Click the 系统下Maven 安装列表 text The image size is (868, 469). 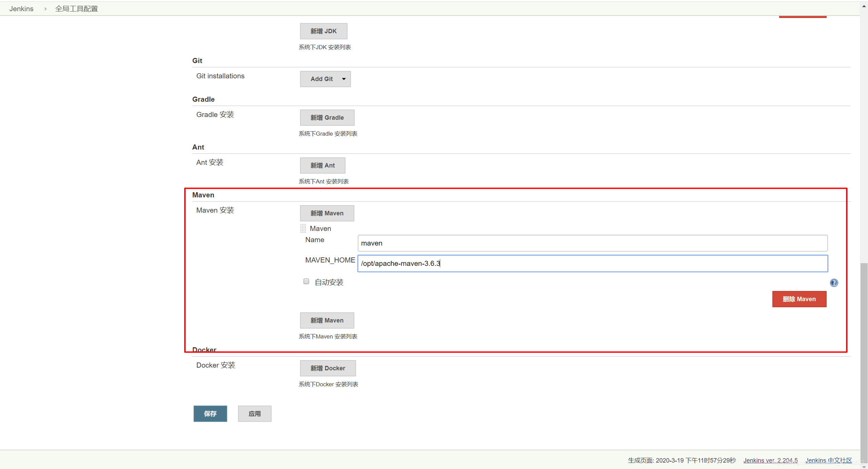click(328, 336)
